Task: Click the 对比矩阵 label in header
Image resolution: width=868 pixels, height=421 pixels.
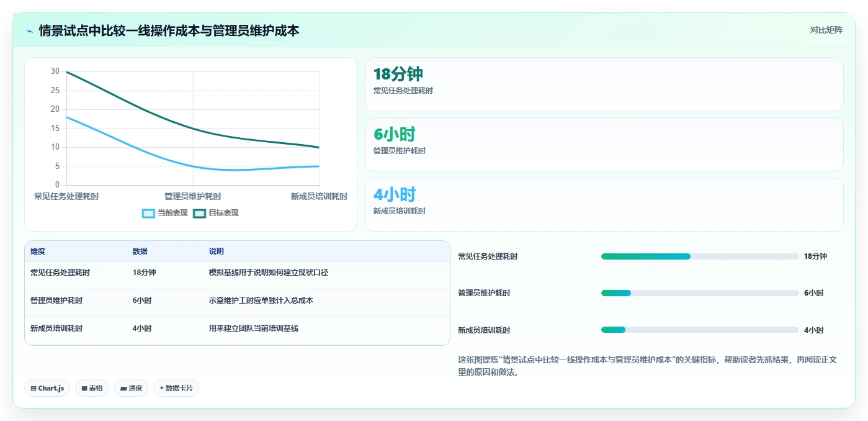Action: [x=826, y=30]
